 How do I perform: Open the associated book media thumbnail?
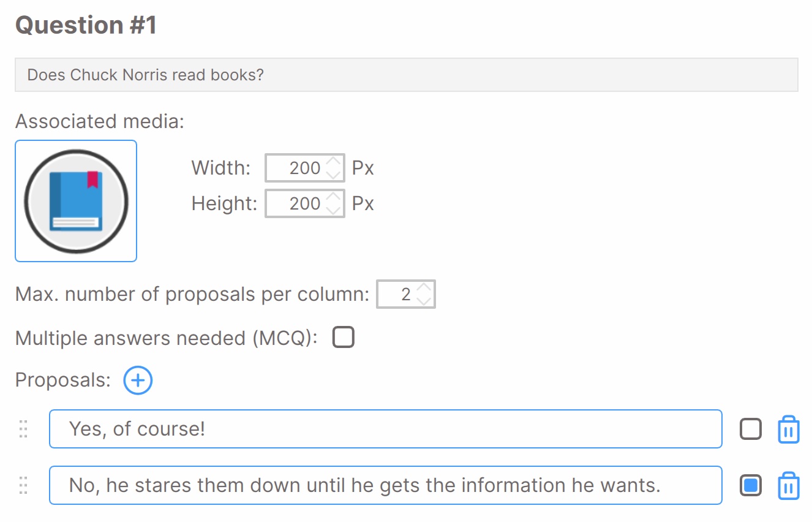76,201
